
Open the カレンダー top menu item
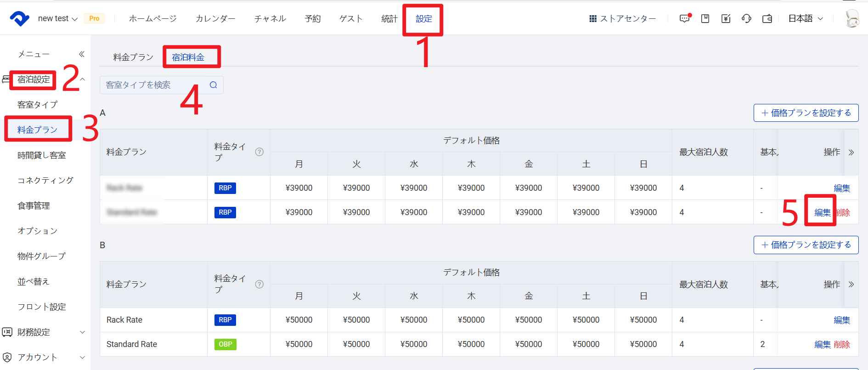click(x=215, y=18)
